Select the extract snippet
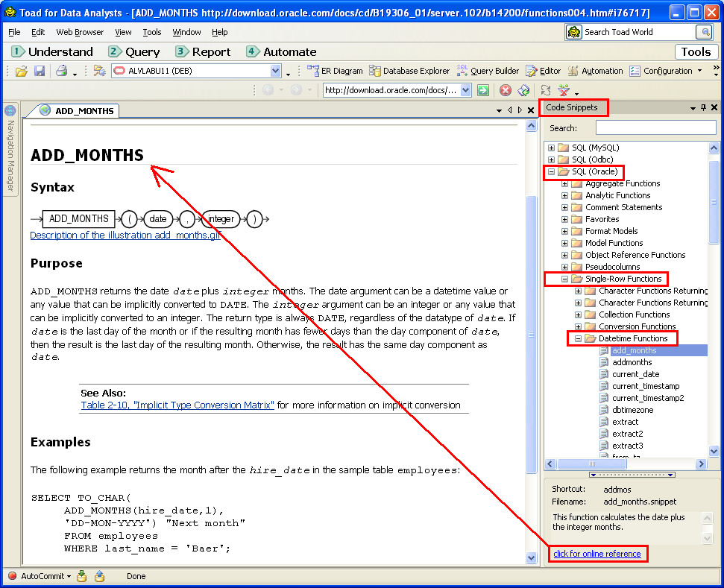This screenshot has height=588, width=724. tap(625, 422)
